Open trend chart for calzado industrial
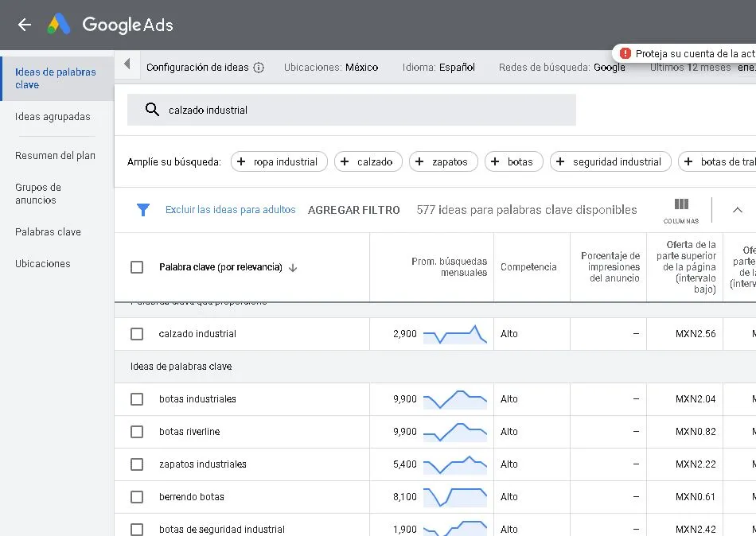This screenshot has height=536, width=756. (454, 333)
